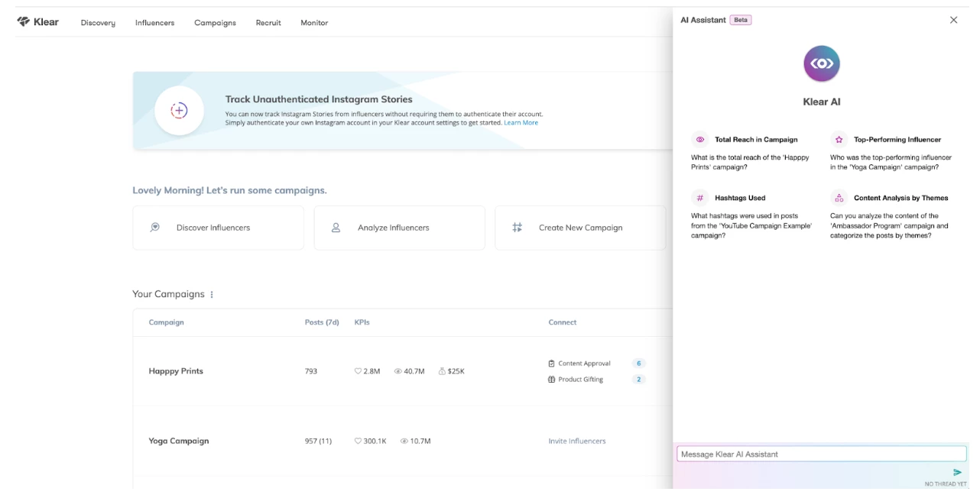Close the AI Assistant panel
The height and width of the screenshot is (498, 980).
click(953, 20)
